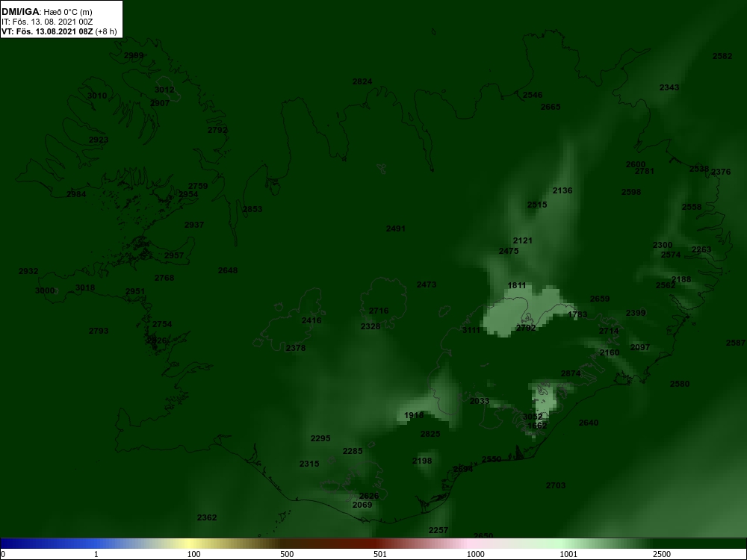This screenshot has width=747, height=560.
Task: Click the map value 2257
Action: [x=438, y=530]
